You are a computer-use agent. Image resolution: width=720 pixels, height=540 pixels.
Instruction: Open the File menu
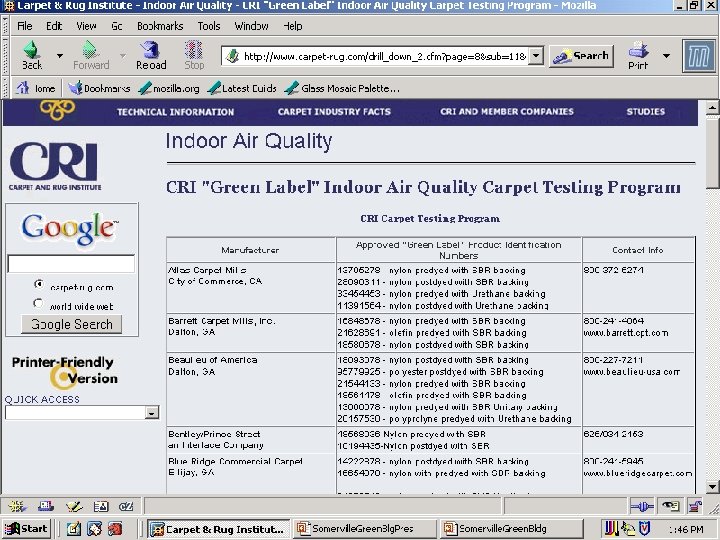(x=25, y=26)
